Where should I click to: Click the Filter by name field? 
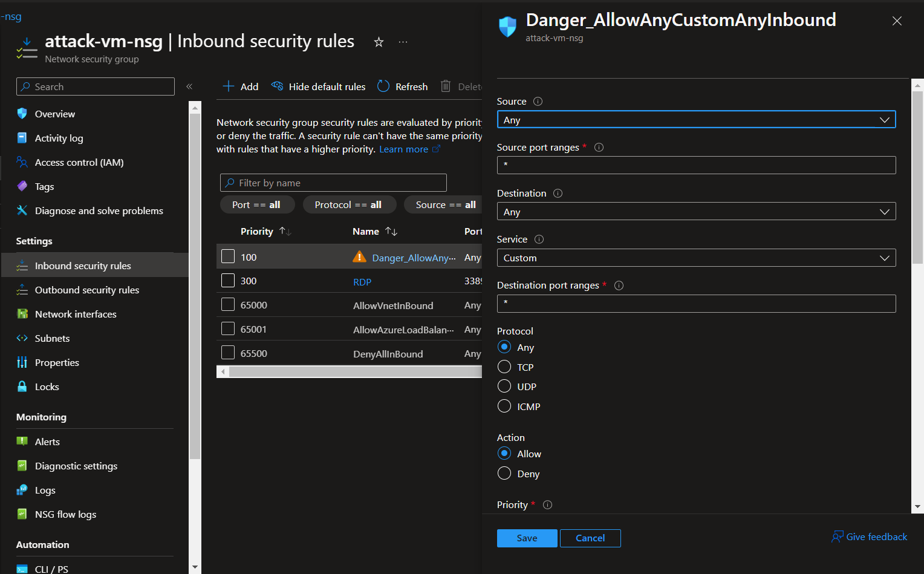coord(333,183)
